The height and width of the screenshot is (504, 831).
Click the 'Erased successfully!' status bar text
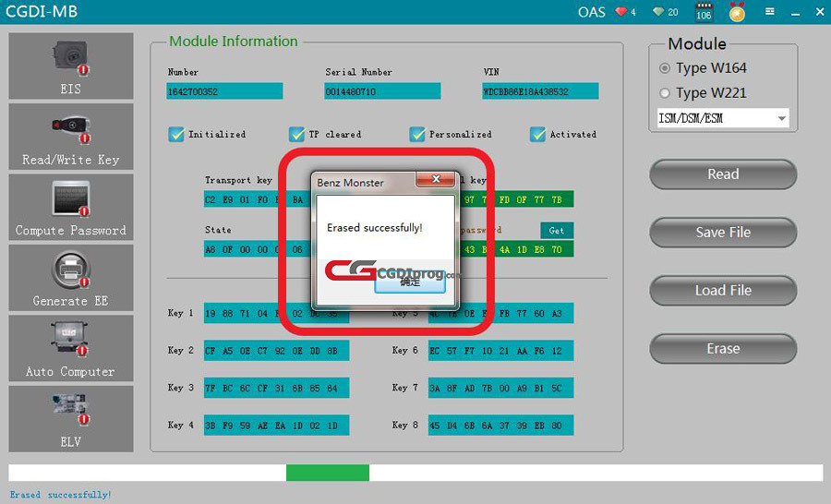click(x=60, y=495)
